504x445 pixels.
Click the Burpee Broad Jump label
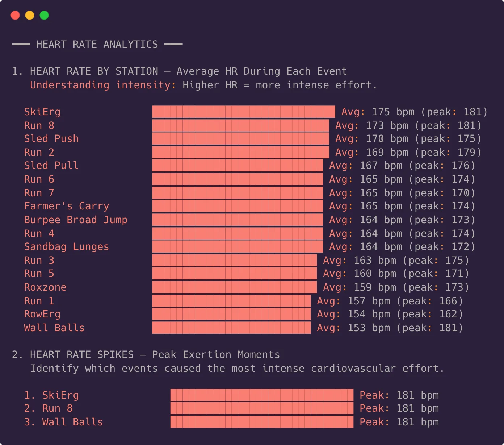tap(76, 220)
